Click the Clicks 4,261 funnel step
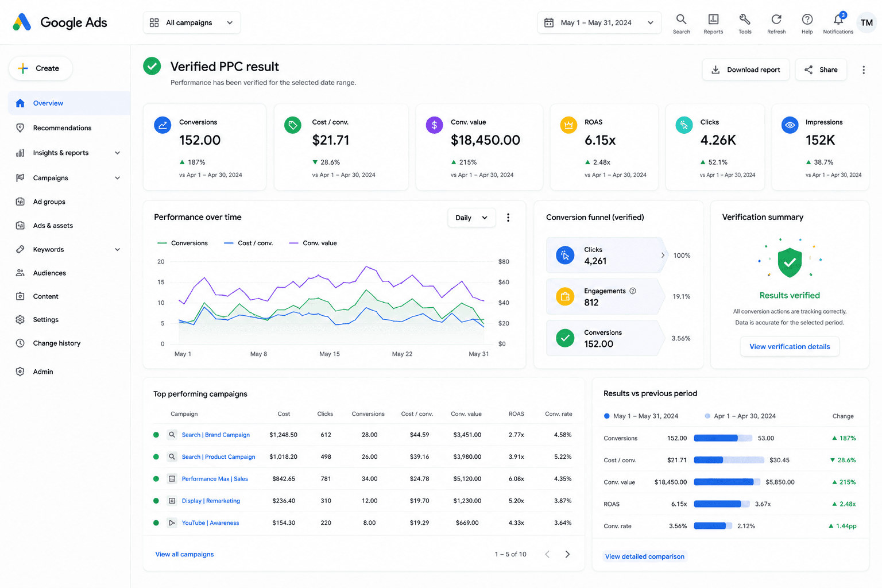The image size is (882, 588). point(606,256)
